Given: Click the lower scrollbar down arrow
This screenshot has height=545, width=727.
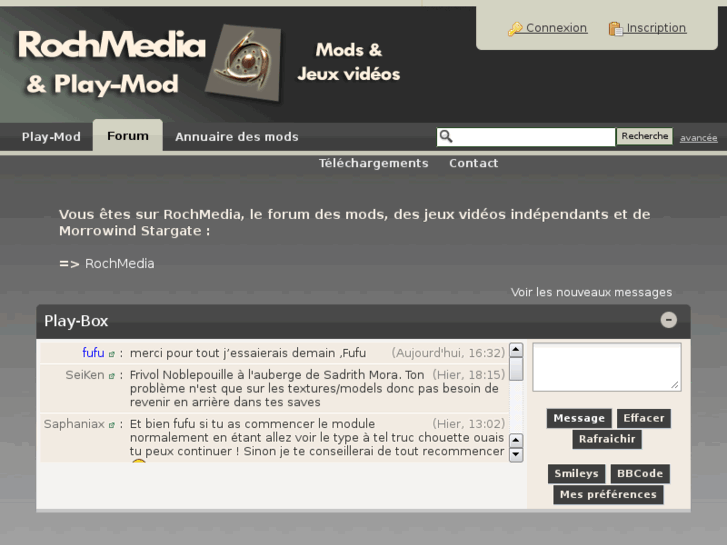Looking at the screenshot, I should point(516,455).
